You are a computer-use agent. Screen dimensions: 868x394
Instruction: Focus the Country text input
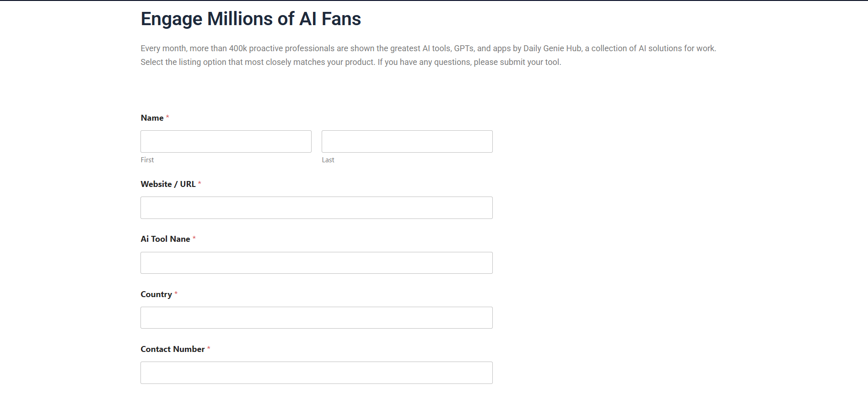(316, 318)
